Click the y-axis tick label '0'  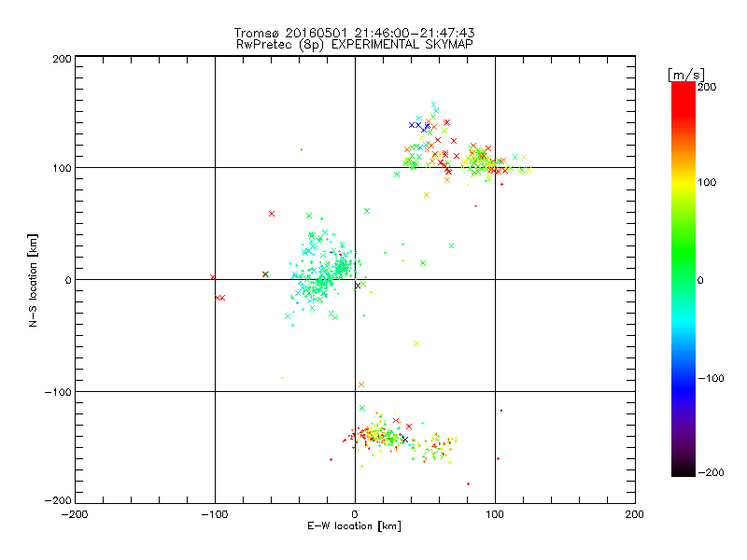click(68, 280)
